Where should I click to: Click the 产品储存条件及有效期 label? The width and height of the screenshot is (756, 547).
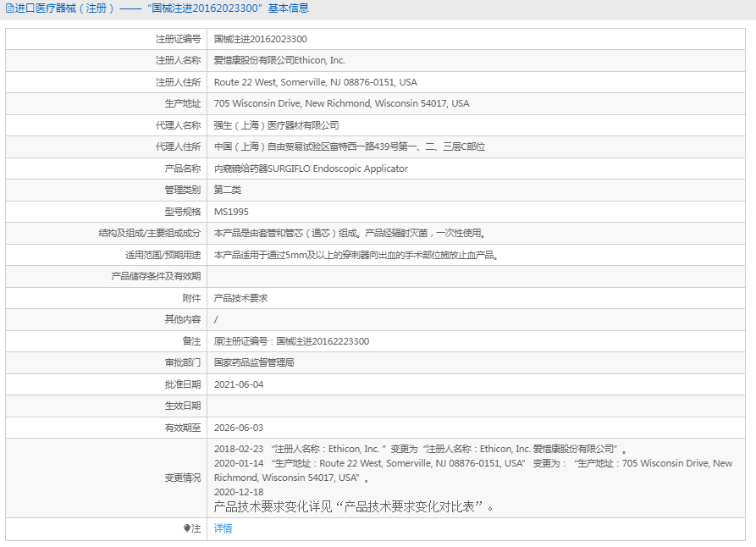tap(156, 276)
